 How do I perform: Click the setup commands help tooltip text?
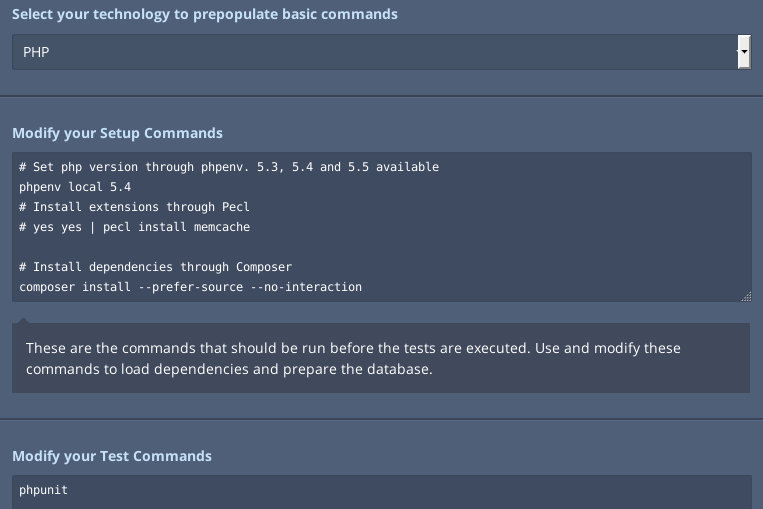tap(353, 358)
